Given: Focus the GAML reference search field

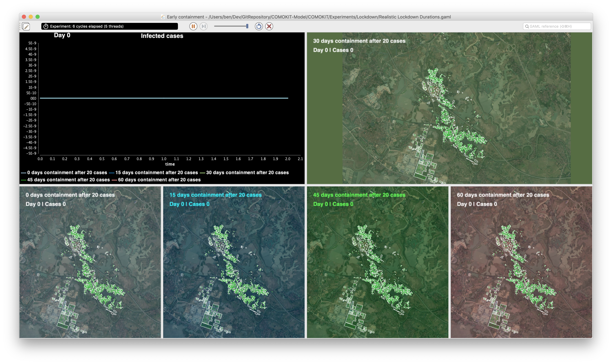Looking at the screenshot, I should click(557, 26).
